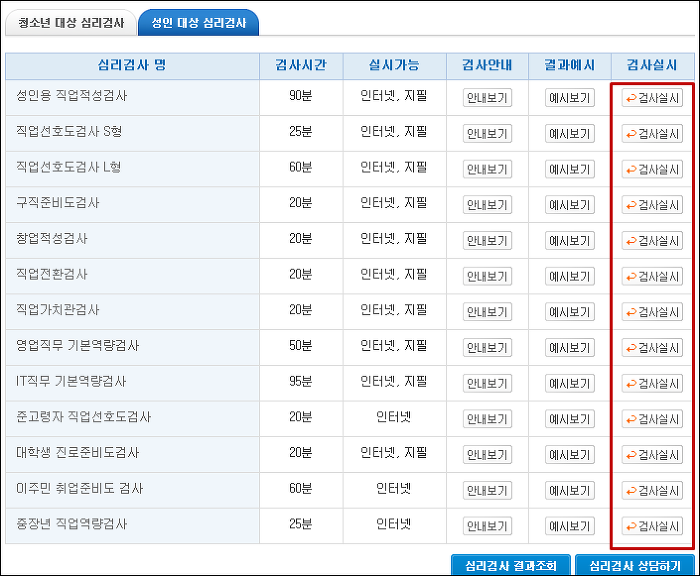
Task: Select the 직업선호도검사 S형 test name
Action: coord(69,131)
